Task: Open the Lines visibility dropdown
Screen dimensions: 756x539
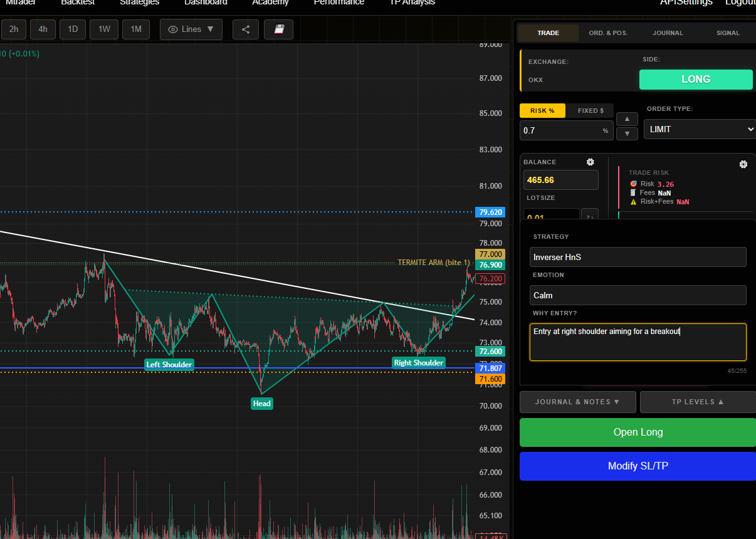Action: (191, 29)
